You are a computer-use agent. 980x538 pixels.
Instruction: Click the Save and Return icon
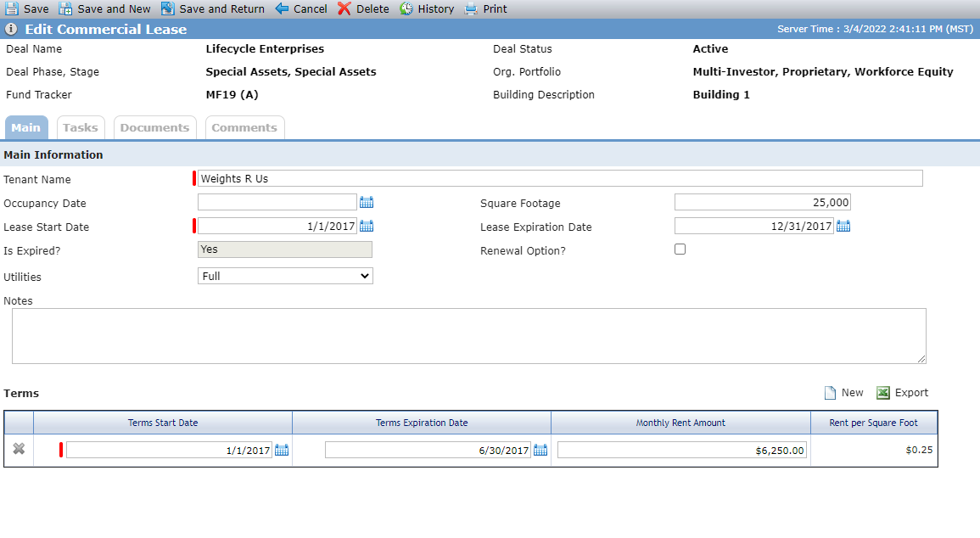(167, 8)
